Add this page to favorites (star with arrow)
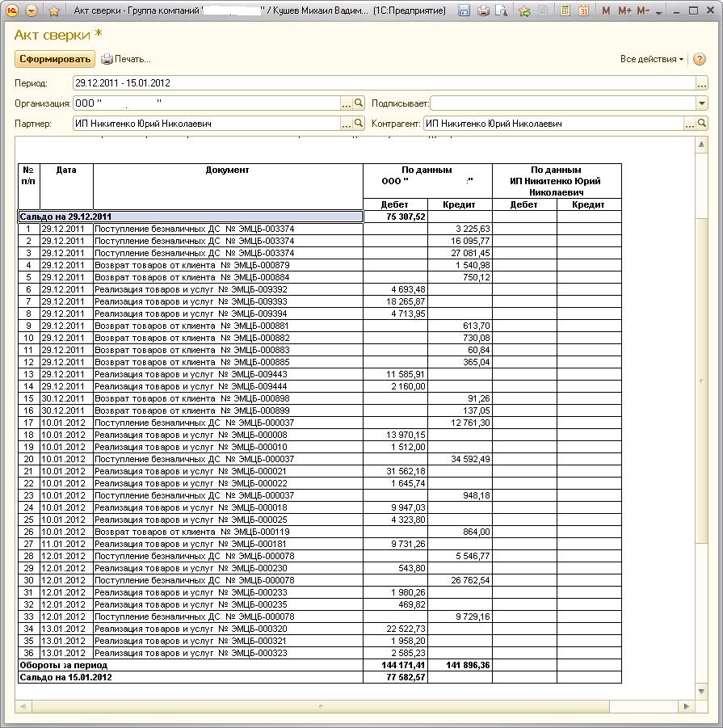The image size is (723, 728). point(524,11)
